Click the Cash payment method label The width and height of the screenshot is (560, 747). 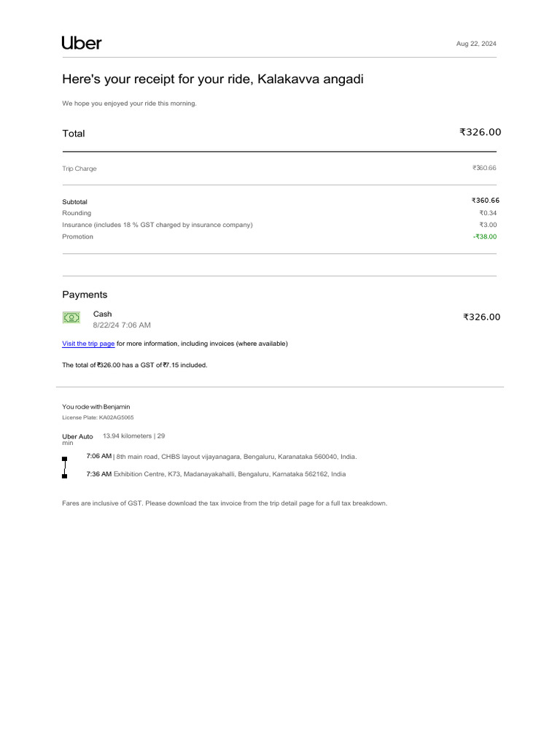(103, 314)
